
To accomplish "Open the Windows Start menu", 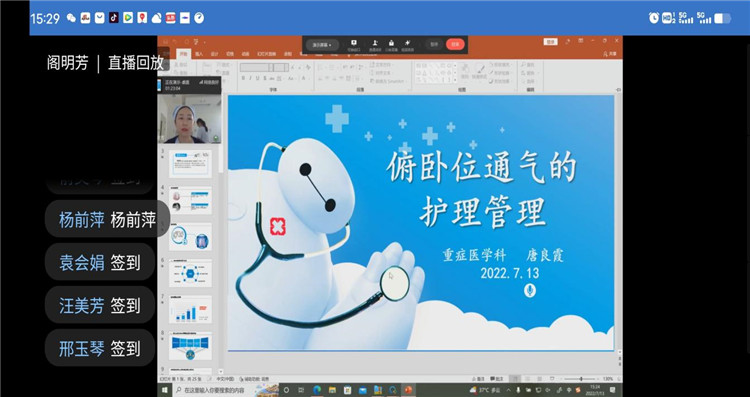I will [165, 390].
